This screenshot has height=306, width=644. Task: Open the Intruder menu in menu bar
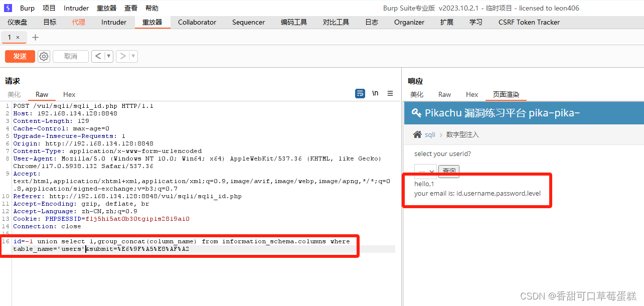click(76, 8)
